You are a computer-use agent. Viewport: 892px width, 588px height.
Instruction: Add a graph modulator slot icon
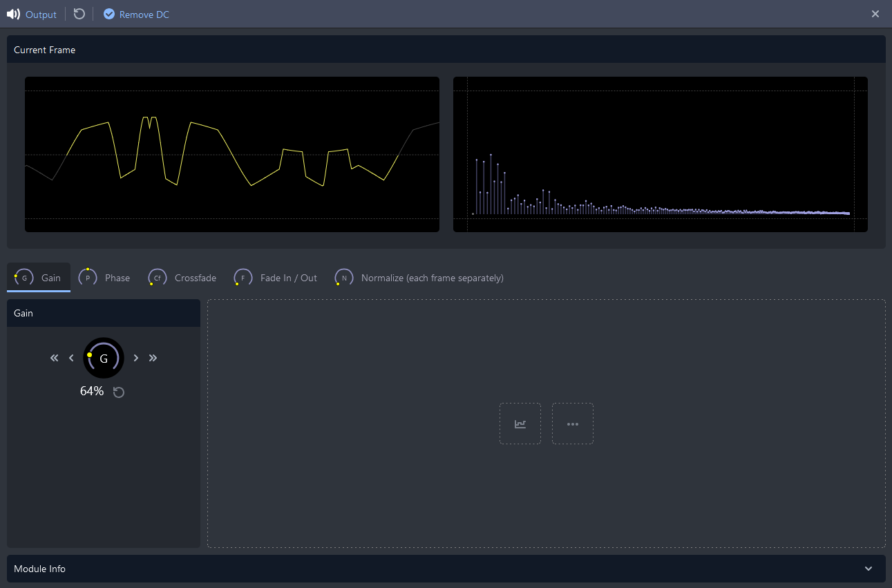tap(520, 424)
